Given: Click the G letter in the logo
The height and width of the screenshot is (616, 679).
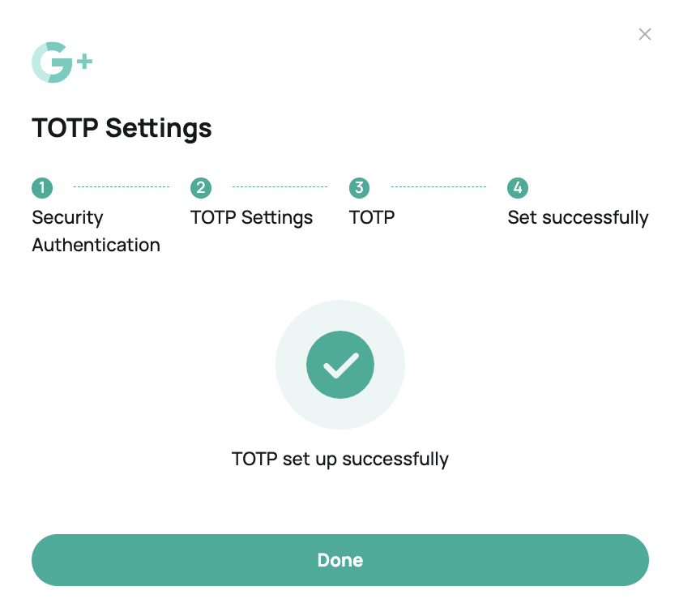Looking at the screenshot, I should click(x=52, y=62).
